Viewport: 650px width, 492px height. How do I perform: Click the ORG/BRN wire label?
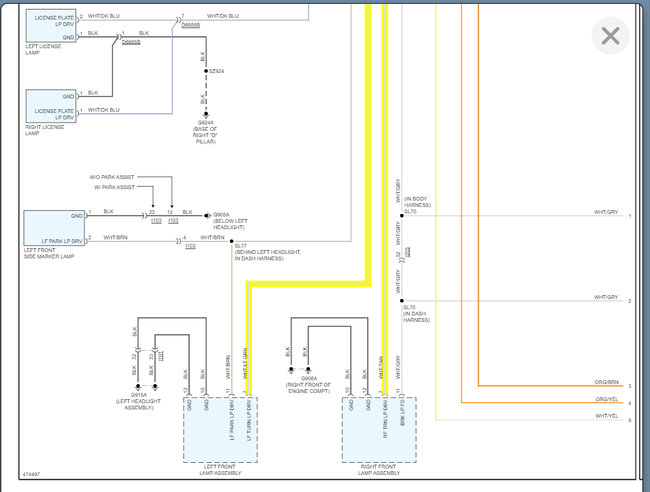[606, 382]
